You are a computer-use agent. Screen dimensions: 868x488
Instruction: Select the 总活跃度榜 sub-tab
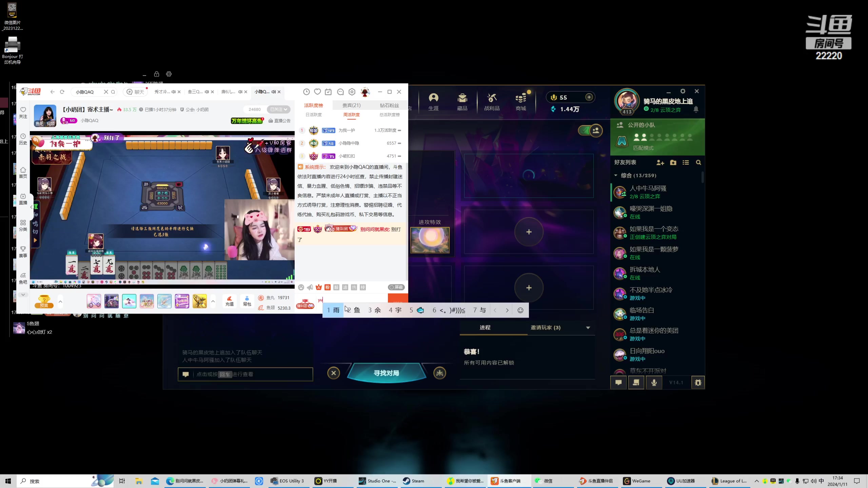pyautogui.click(x=390, y=115)
